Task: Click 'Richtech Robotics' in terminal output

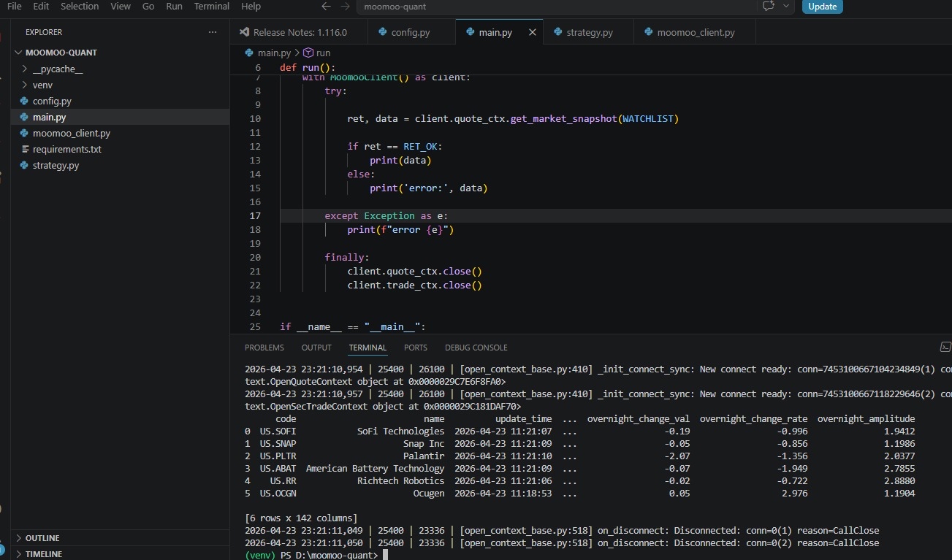Action: pyautogui.click(x=400, y=480)
